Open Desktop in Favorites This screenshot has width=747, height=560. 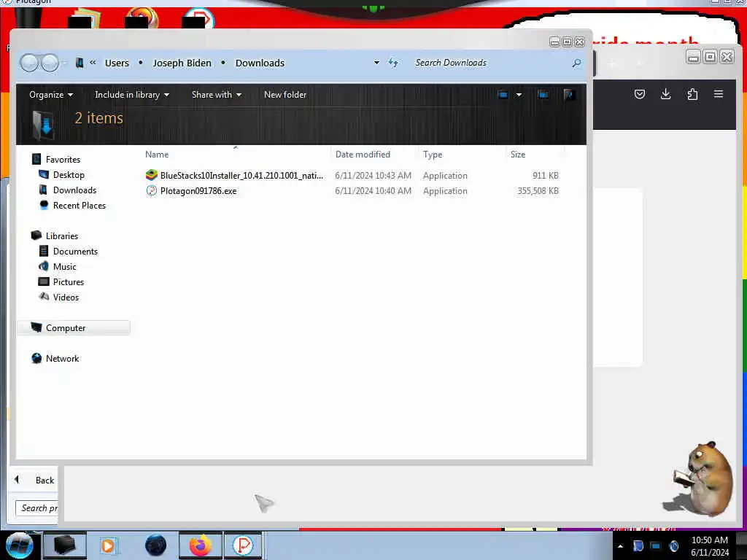(69, 175)
